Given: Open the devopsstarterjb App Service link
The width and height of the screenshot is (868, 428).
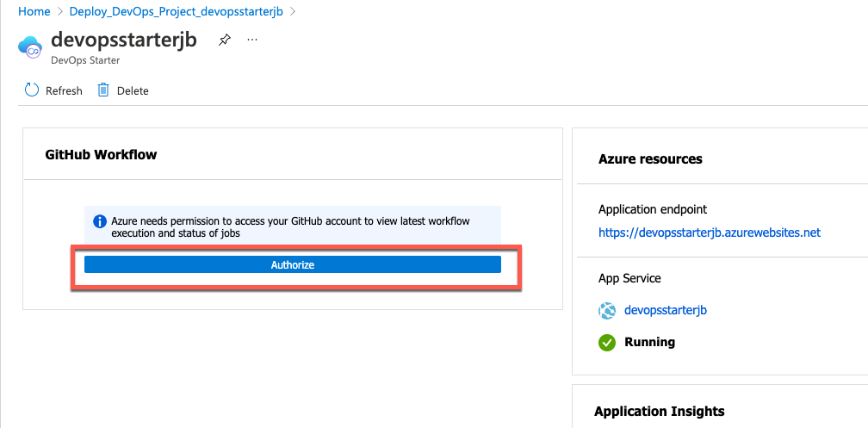Looking at the screenshot, I should click(666, 310).
